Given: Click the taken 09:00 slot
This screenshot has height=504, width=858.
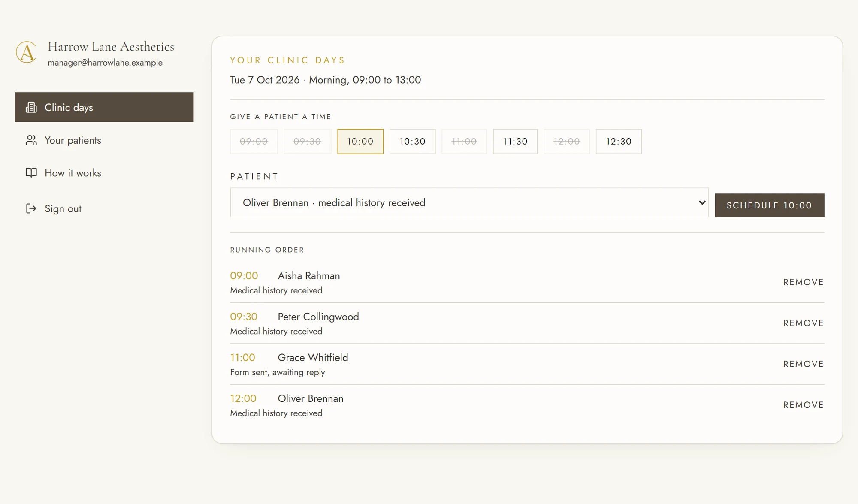Looking at the screenshot, I should [254, 142].
